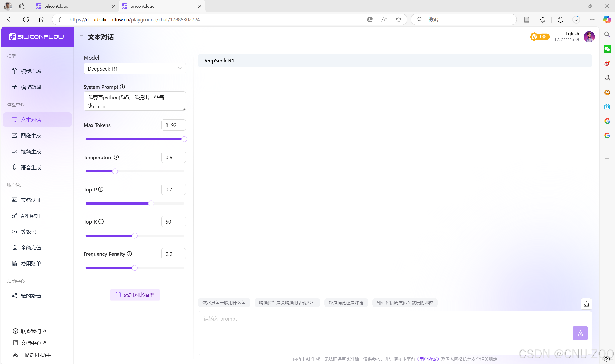Expand the DeepSeek-R1 Model dropdown
This screenshot has width=615, height=364.
pos(135,69)
